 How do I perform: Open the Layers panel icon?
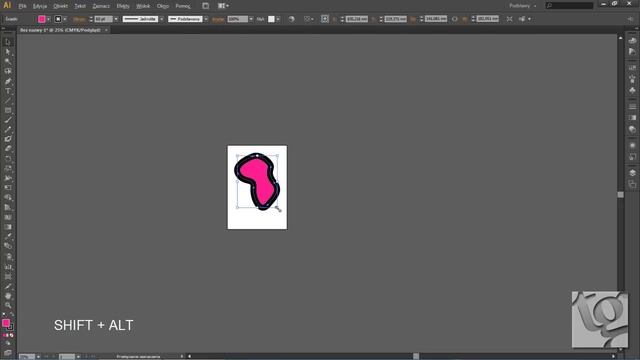coord(632,173)
